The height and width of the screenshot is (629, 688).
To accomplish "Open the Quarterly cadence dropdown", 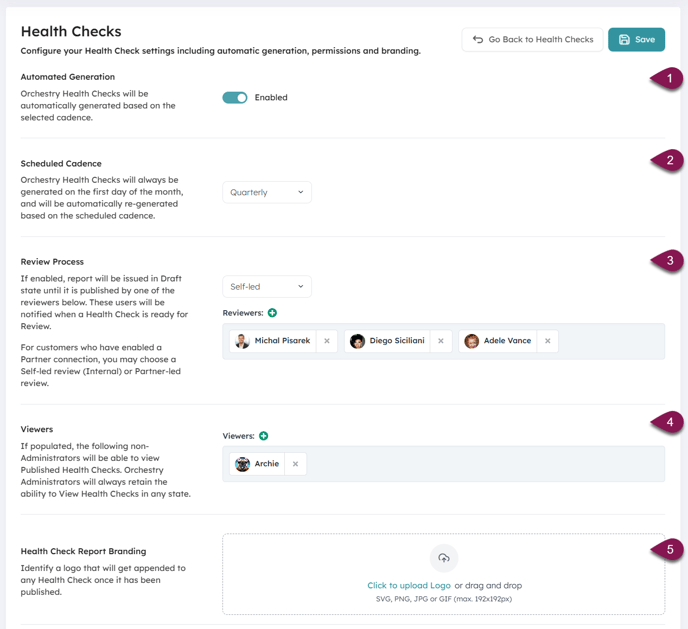I will click(x=266, y=192).
